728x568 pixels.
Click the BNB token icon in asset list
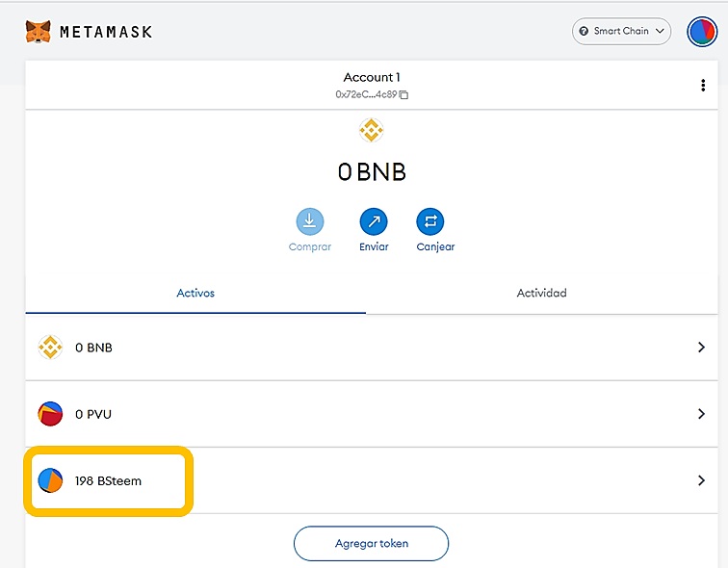[x=50, y=348]
